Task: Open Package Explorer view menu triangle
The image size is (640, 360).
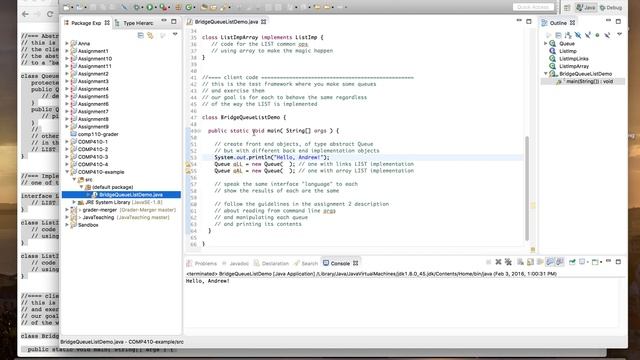Action: point(175,35)
